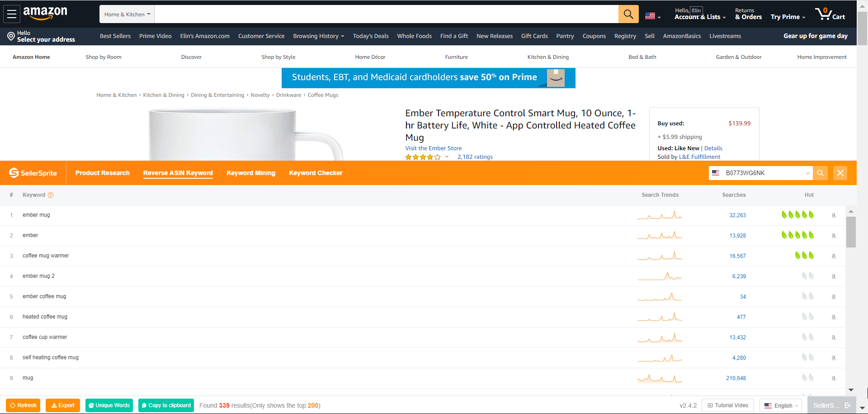The width and height of the screenshot is (868, 414).
Task: Click the SellerSprite ASIN search button
Action: 820,173
